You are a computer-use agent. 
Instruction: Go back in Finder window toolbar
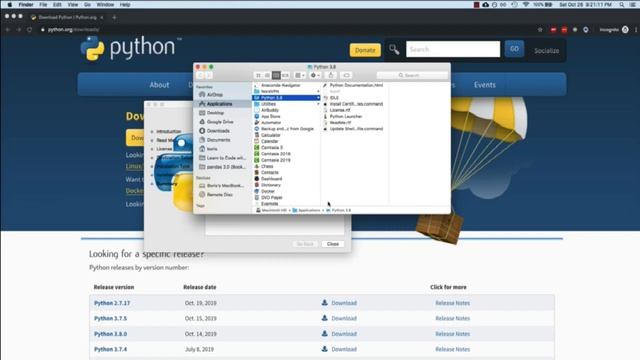click(x=200, y=75)
